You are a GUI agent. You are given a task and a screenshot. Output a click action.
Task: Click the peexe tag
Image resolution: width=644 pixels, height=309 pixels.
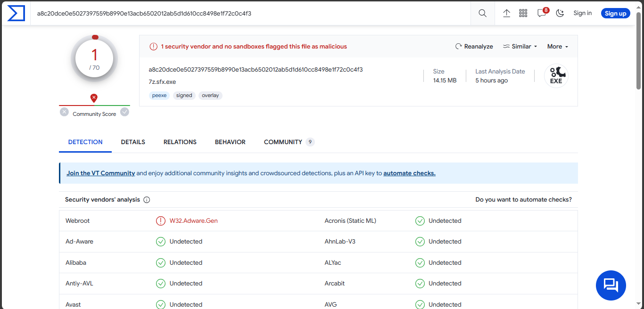click(x=159, y=95)
